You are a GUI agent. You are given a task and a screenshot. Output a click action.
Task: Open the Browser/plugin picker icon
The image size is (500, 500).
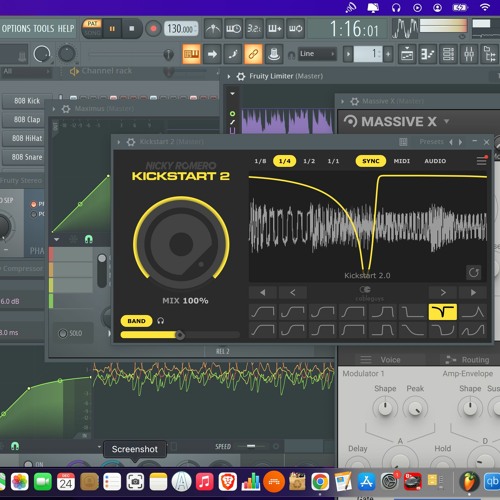[x=489, y=54]
